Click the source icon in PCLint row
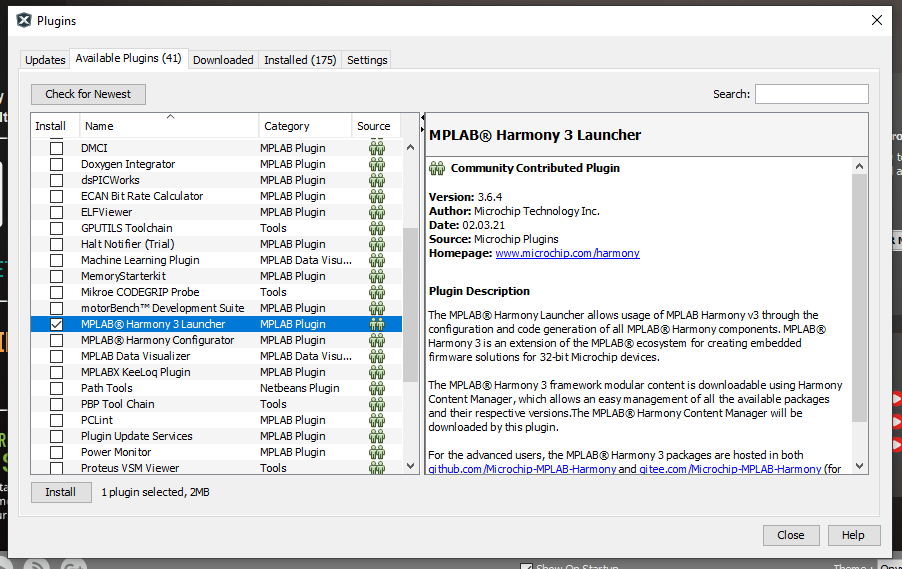The height and width of the screenshot is (569, 902). tap(377, 421)
